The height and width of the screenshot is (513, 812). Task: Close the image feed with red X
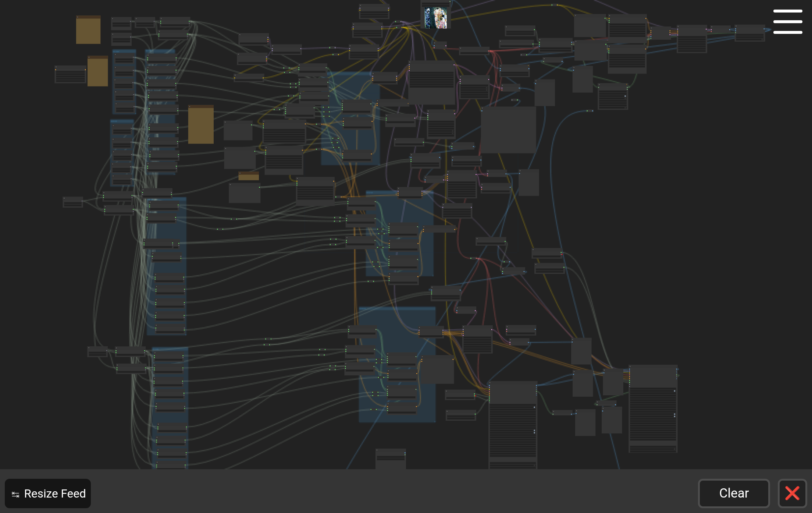pos(792,493)
